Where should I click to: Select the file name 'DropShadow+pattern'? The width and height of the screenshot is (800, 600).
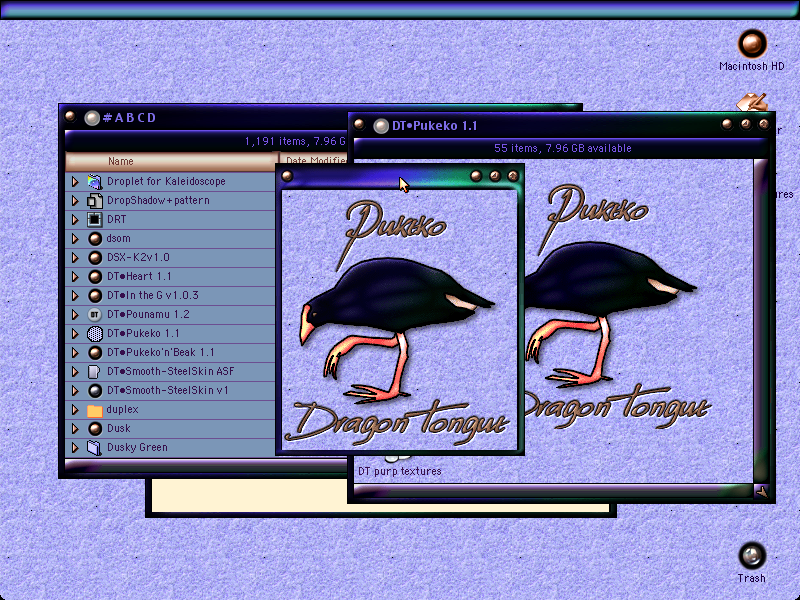tap(158, 201)
